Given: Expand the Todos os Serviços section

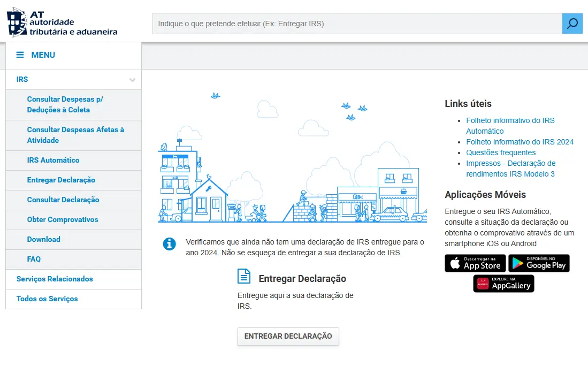Looking at the screenshot, I should click(47, 299).
